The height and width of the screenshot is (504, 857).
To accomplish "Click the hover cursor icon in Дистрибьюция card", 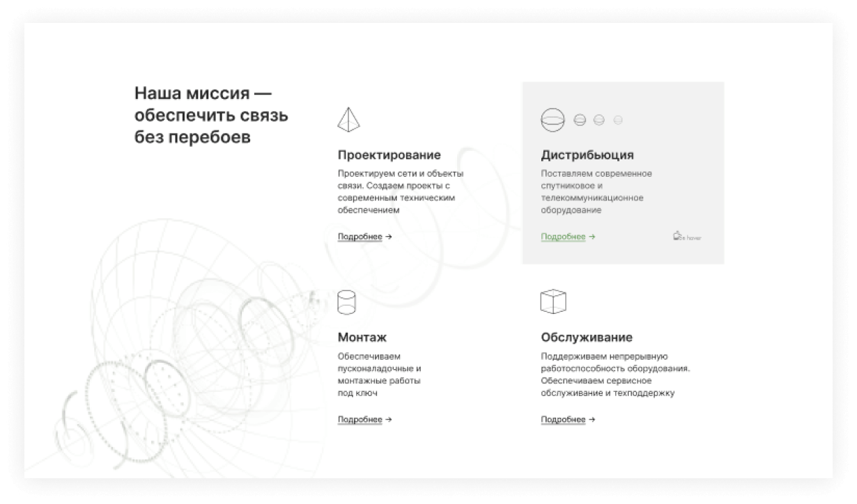I will pos(677,236).
